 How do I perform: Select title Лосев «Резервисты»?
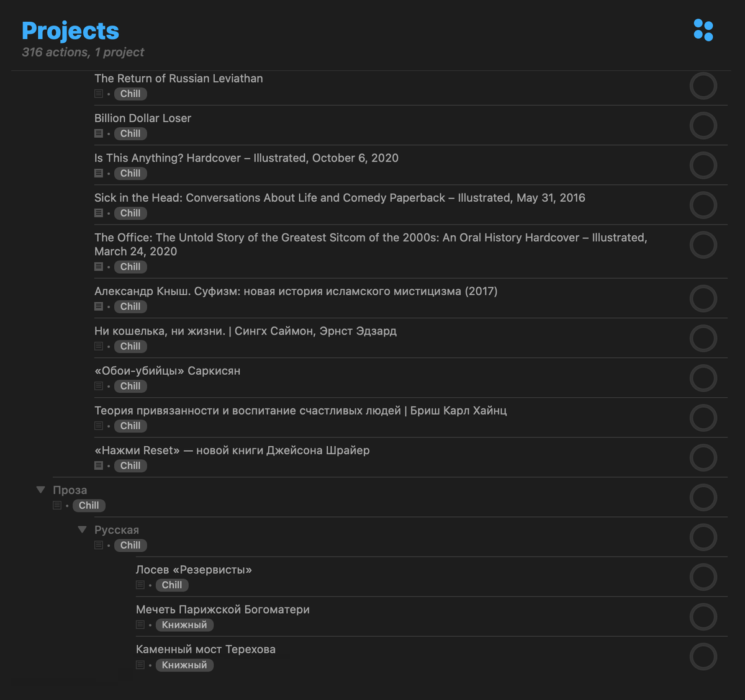(x=194, y=569)
